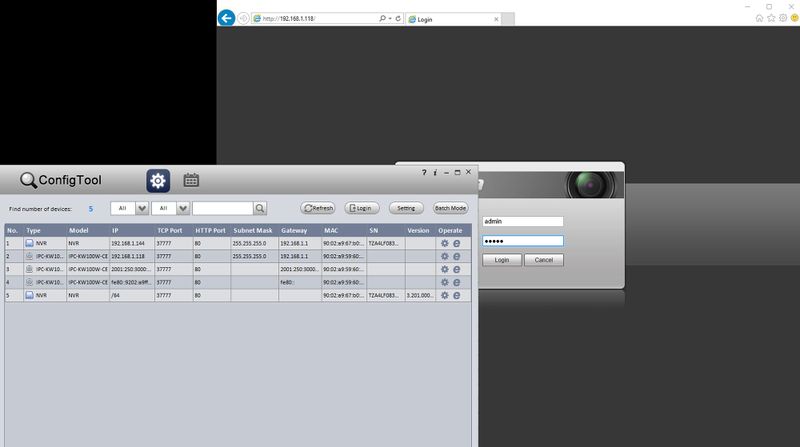Screen dimensions: 800x447
Task: Click the browser refresh icon in address bar
Action: click(x=398, y=18)
